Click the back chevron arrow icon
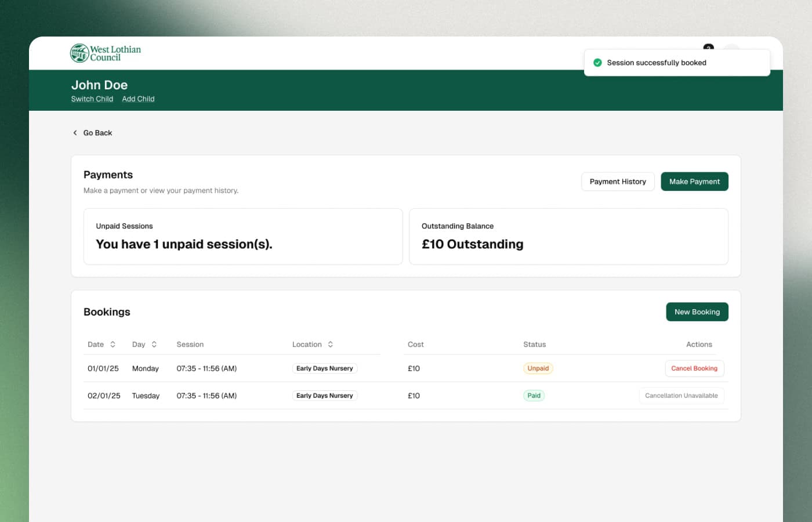Viewport: 812px width, 522px height. tap(75, 133)
